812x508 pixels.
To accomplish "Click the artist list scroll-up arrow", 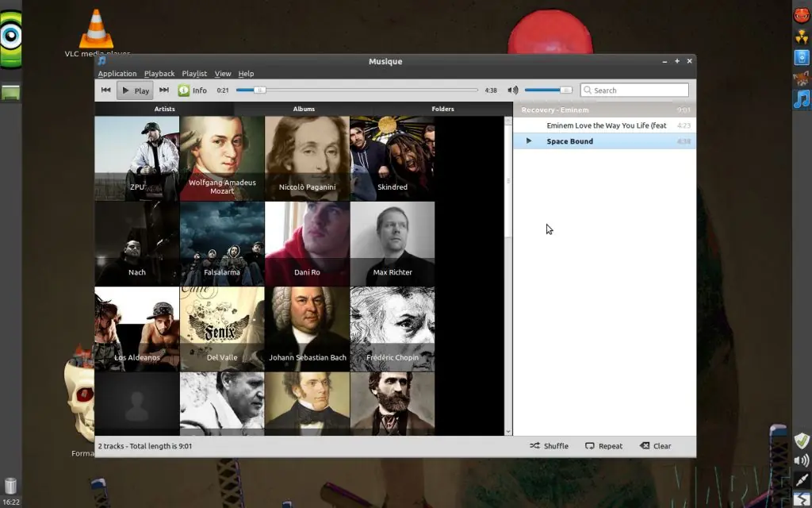I will point(508,121).
